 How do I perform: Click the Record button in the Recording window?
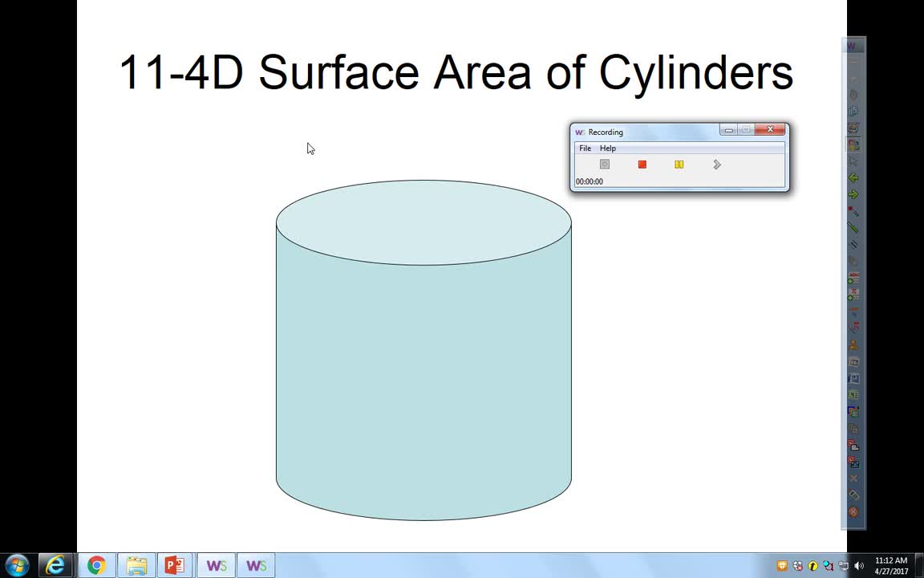coord(604,164)
